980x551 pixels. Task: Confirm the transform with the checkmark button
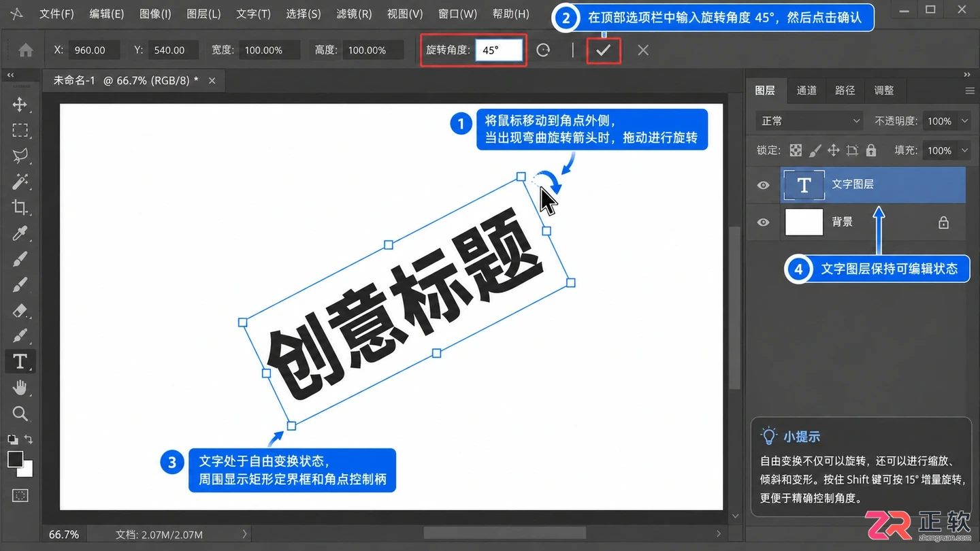(604, 50)
